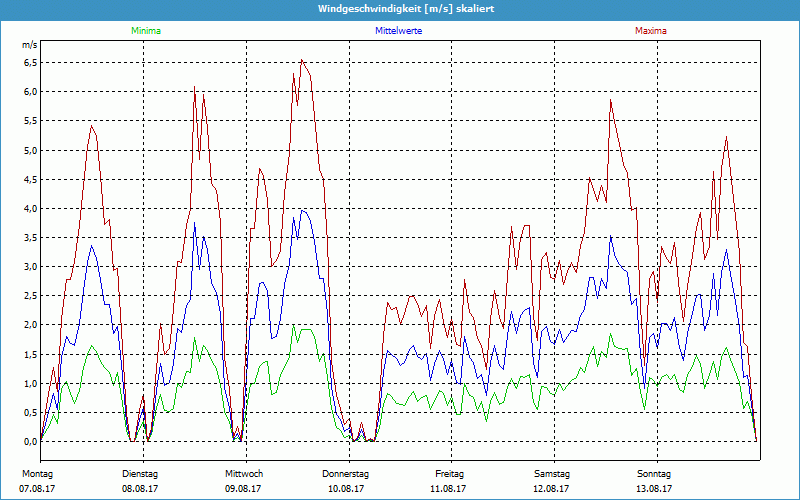The height and width of the screenshot is (500, 800).
Task: Click the 1,5 y-axis value
Action: [x=30, y=355]
